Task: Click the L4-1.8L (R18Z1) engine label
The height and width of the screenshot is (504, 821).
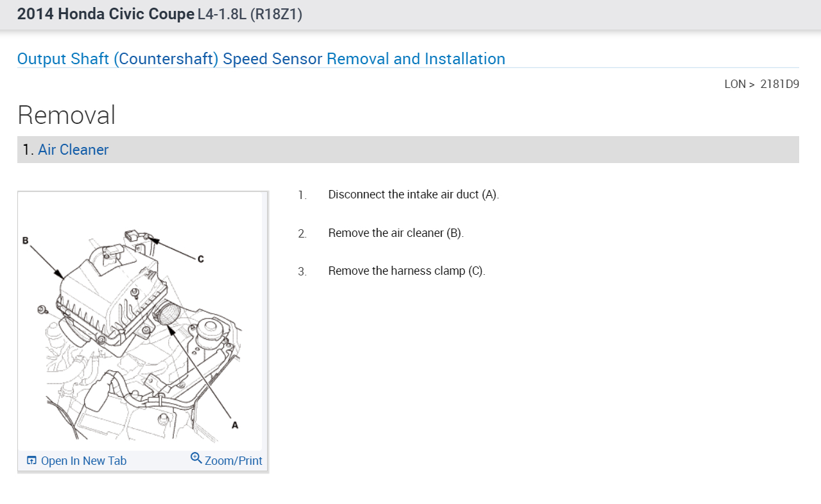Action: (x=250, y=14)
